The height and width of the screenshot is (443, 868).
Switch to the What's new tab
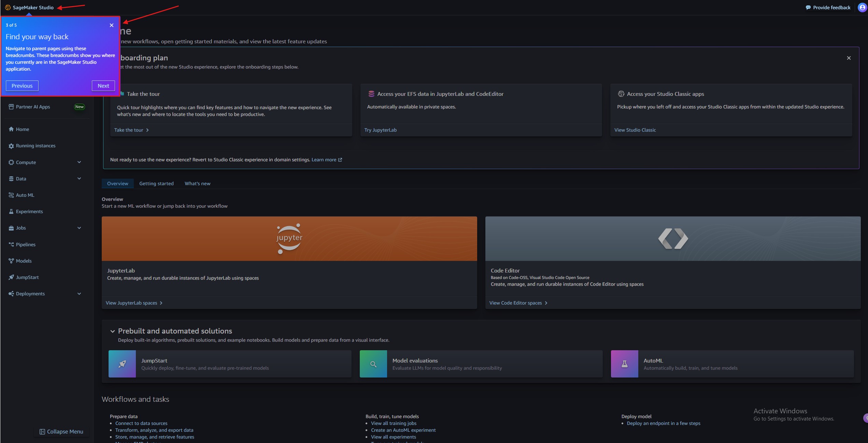[197, 183]
